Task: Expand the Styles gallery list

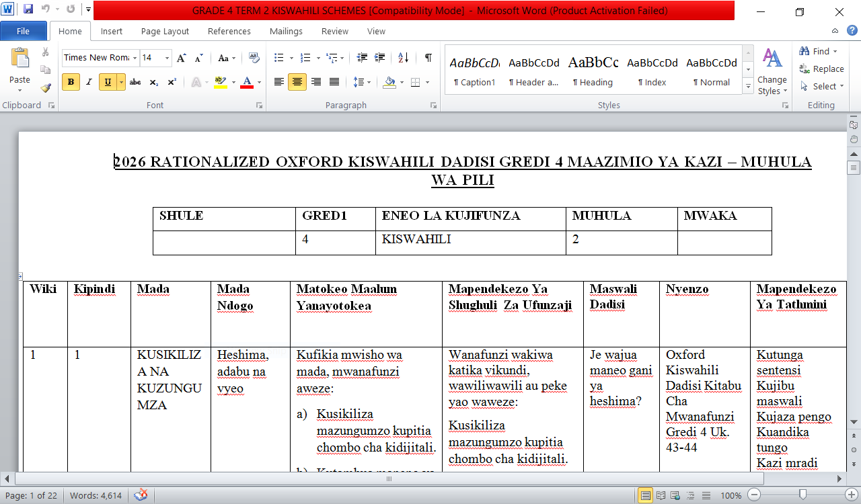Action: tap(748, 87)
